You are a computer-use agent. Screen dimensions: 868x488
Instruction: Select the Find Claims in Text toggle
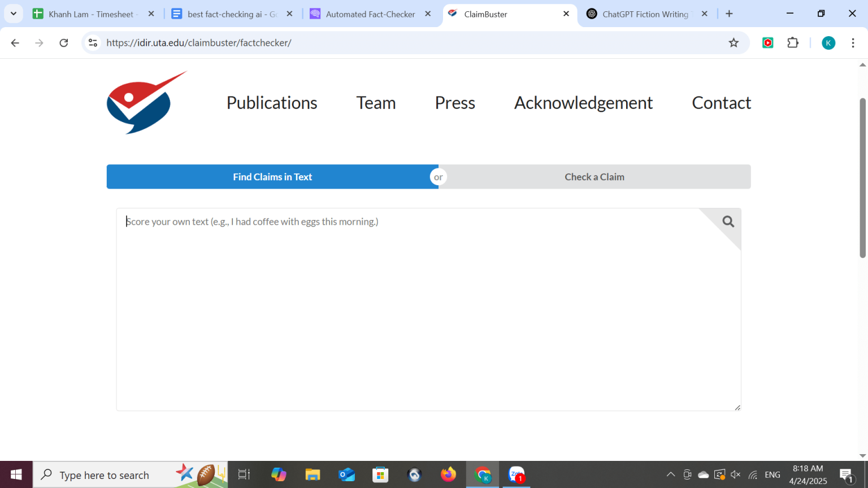tap(272, 177)
